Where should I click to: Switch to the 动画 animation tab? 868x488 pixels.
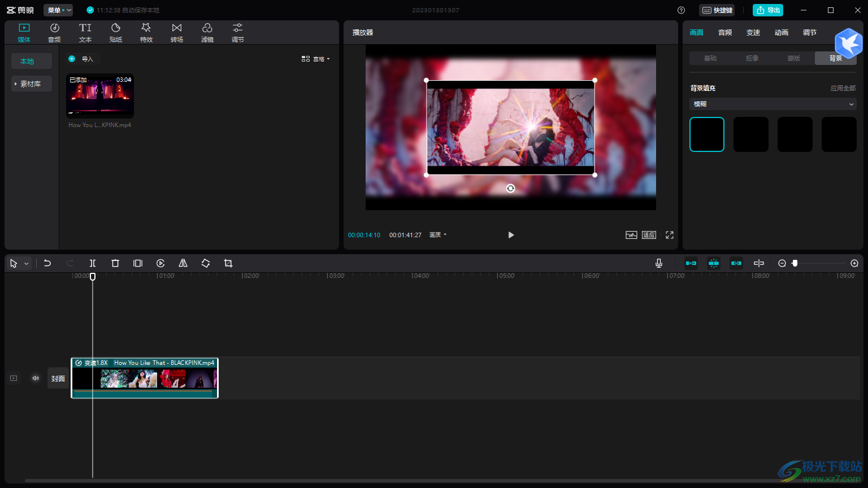tap(782, 33)
